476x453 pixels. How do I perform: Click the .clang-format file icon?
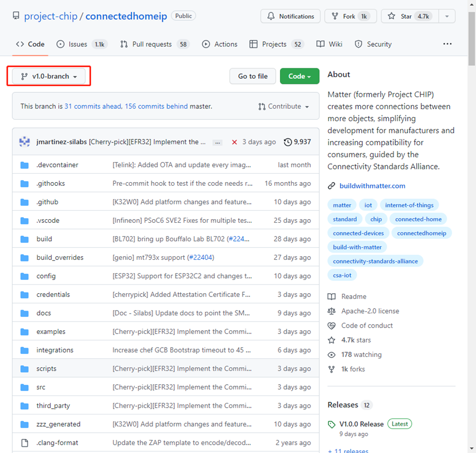tap(25, 443)
